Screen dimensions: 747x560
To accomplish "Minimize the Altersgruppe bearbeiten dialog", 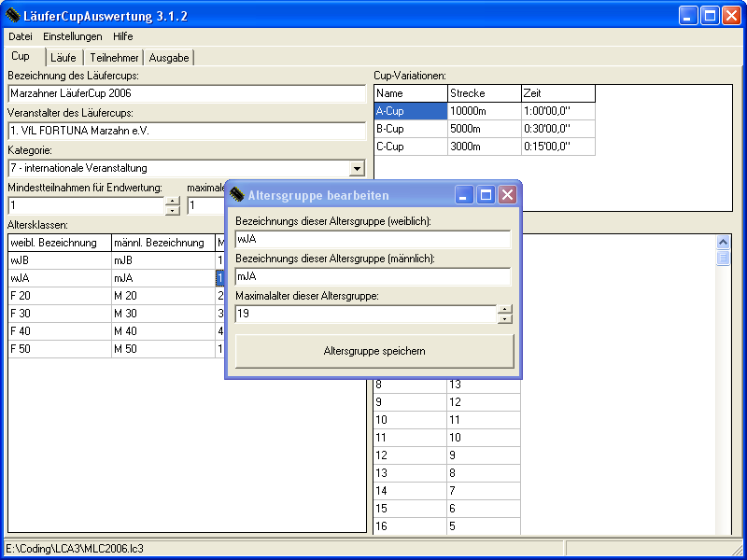I will pos(464,195).
